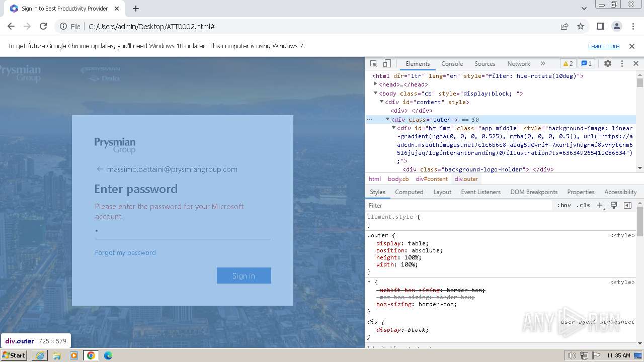Switch to the Console tab
Image resolution: width=644 pixels, height=362 pixels.
click(x=452, y=64)
